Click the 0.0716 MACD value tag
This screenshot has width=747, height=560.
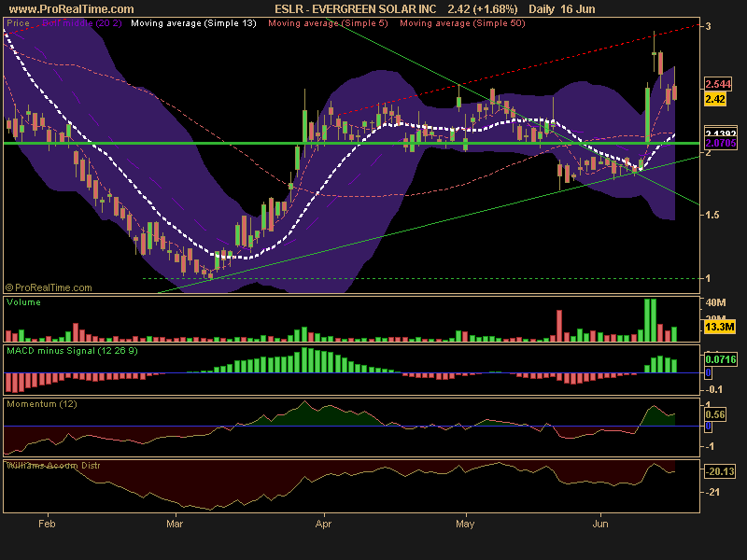point(721,359)
